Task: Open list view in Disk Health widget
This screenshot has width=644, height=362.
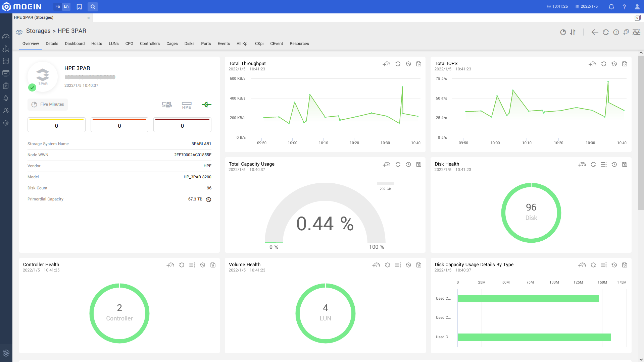Action: tap(603, 164)
